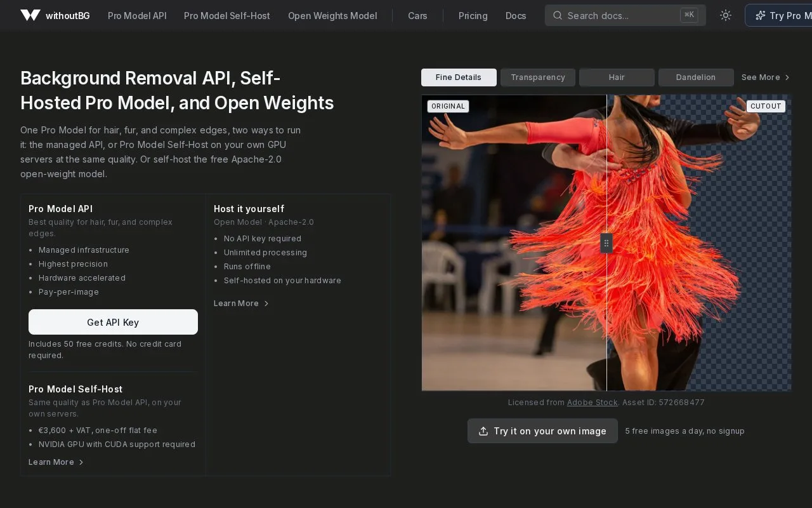Click the chevron next to See More
The height and width of the screenshot is (508, 812).
(787, 77)
